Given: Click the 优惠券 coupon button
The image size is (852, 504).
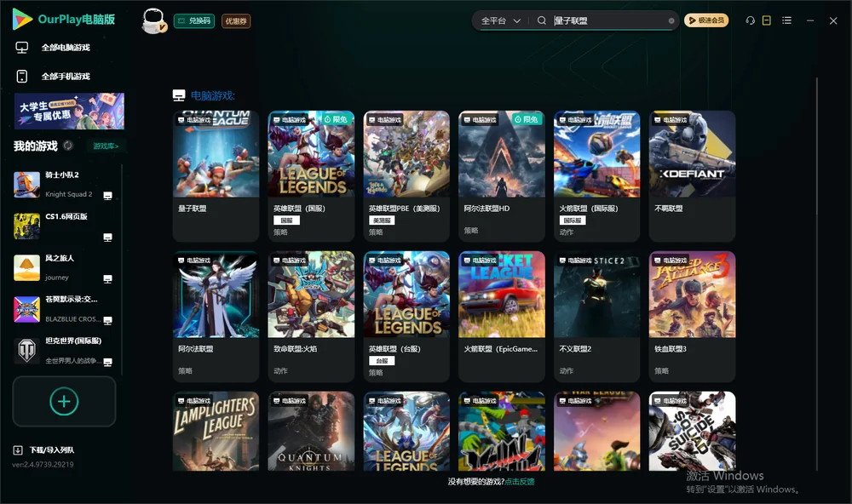Looking at the screenshot, I should [236, 21].
